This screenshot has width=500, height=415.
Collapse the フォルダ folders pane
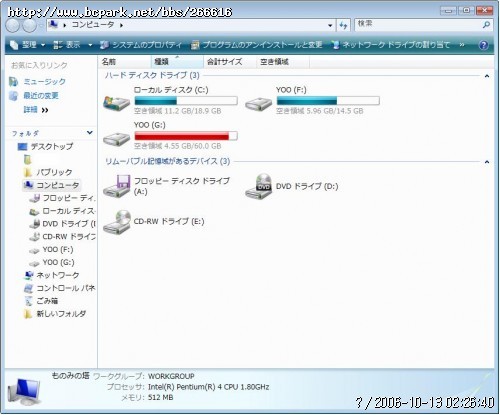coord(89,133)
